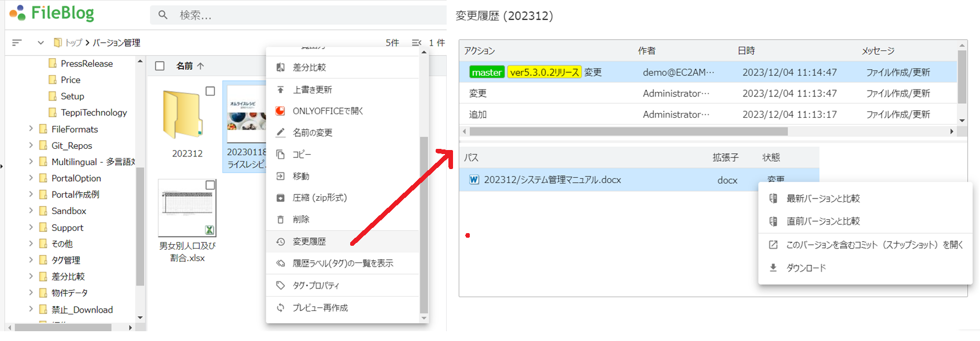Click the history table vertical scrollbar
Viewport: 980px width, 341px height.
click(962, 77)
